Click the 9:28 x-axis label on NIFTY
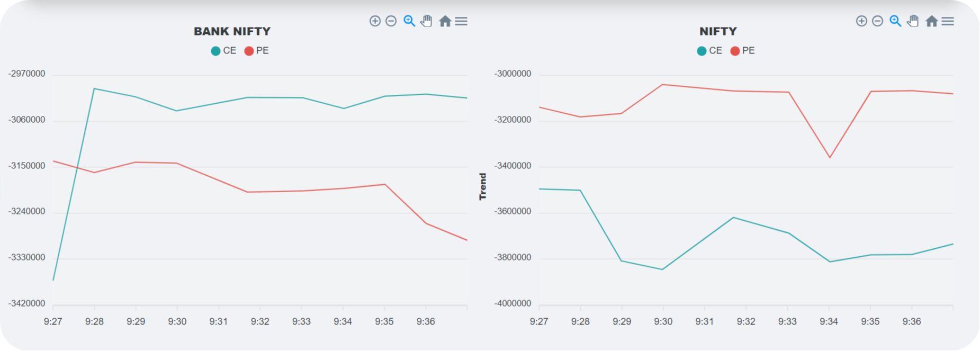This screenshot has height=351, width=980. pyautogui.click(x=580, y=322)
